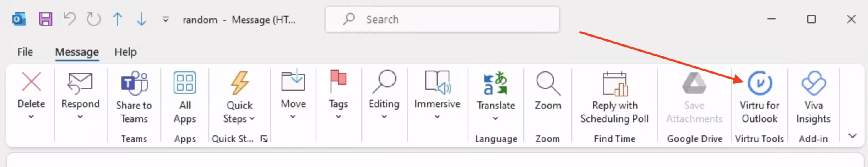Click the Virtru for Outlook icon

759,83
